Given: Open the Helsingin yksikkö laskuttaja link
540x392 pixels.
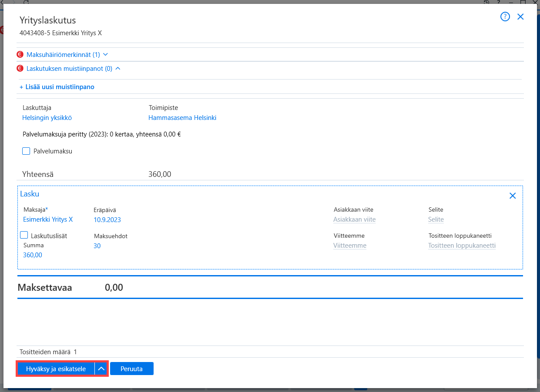Looking at the screenshot, I should 47,118.
